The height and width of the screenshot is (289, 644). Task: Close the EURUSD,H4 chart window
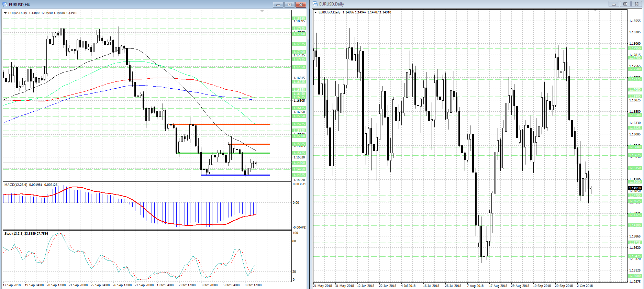[301, 4]
